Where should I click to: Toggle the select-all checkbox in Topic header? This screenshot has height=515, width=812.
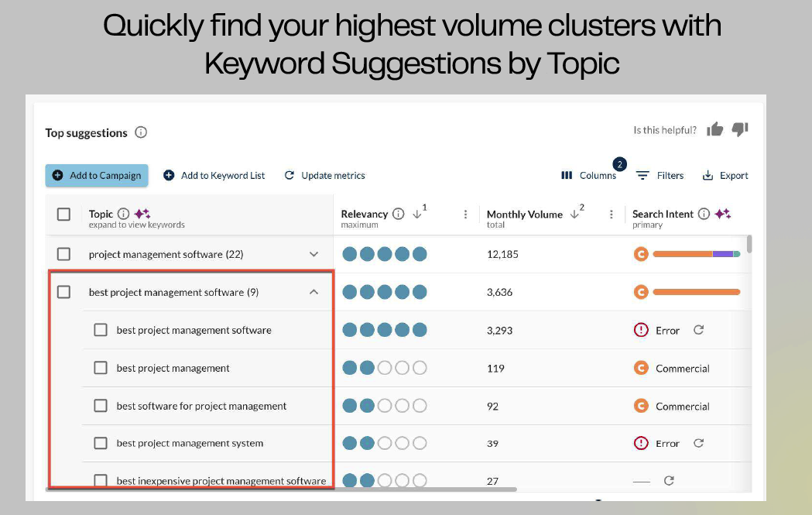[64, 215]
